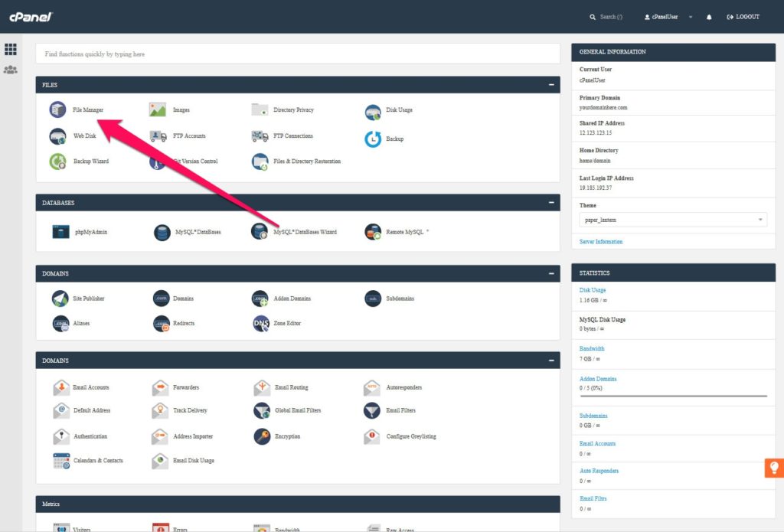
Task: Collapse the Files section
Action: (x=550, y=85)
